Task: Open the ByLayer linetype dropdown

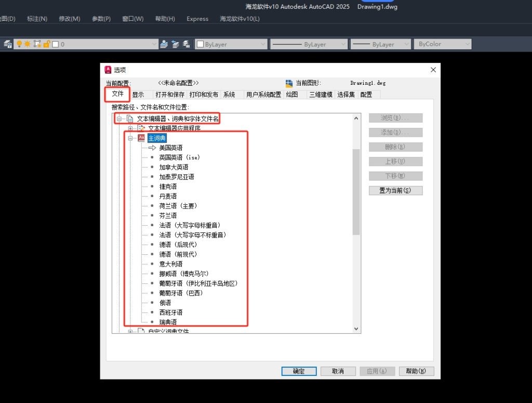Action: pyautogui.click(x=309, y=44)
